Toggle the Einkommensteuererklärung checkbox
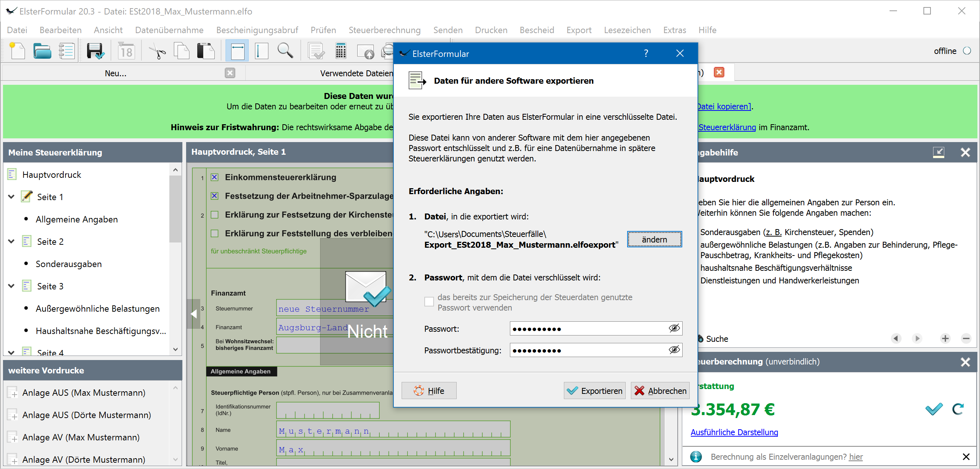 tap(214, 177)
